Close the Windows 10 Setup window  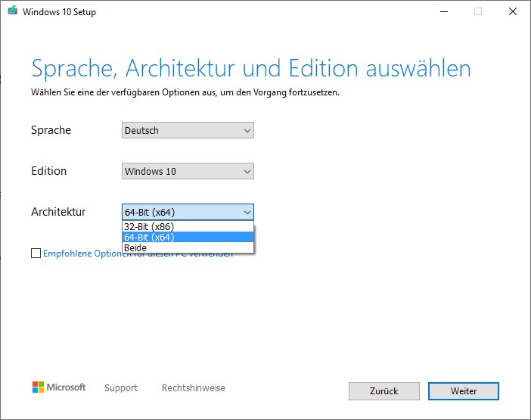[x=513, y=11]
